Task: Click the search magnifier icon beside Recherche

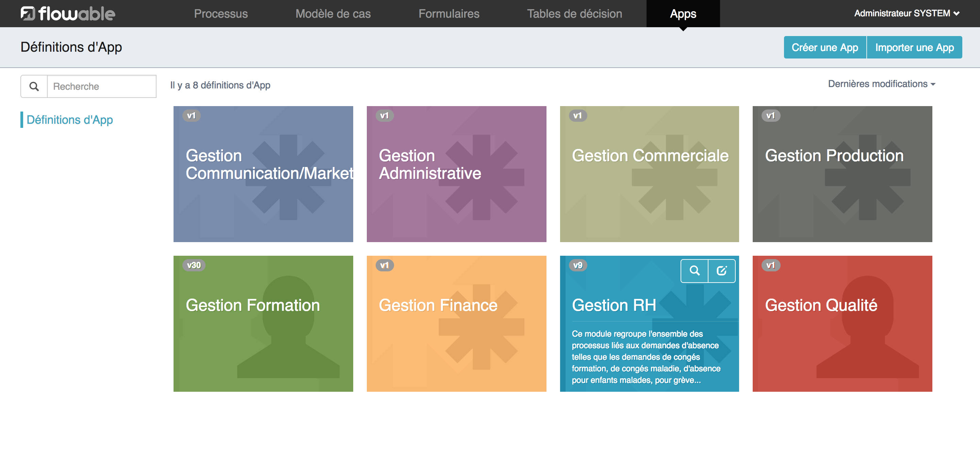Action: [34, 86]
